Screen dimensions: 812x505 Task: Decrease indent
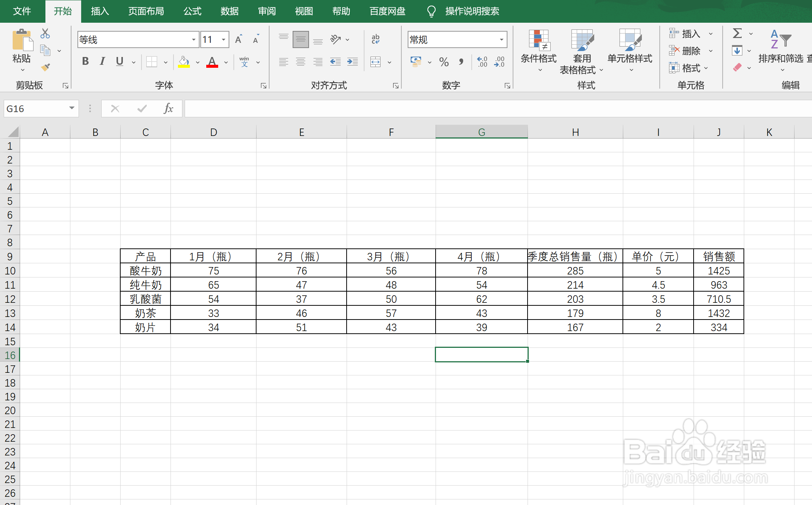(335, 61)
